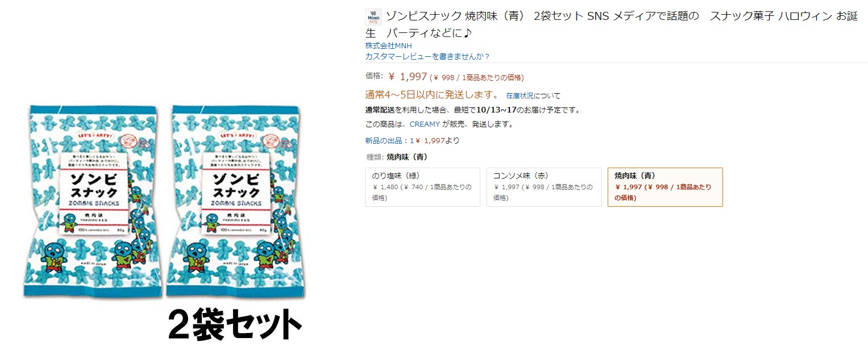The width and height of the screenshot is (868, 350).
Task: Click the main ¥1,997 price
Action: click(x=408, y=77)
